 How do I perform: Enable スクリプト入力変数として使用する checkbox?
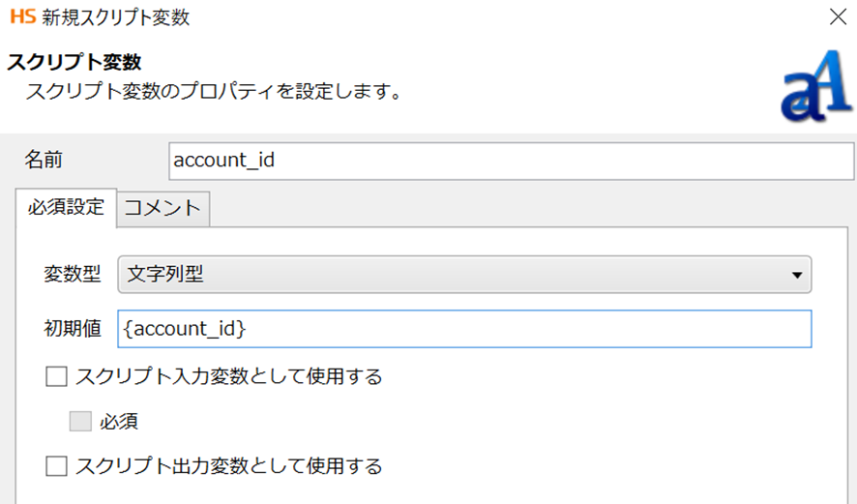pos(56,376)
